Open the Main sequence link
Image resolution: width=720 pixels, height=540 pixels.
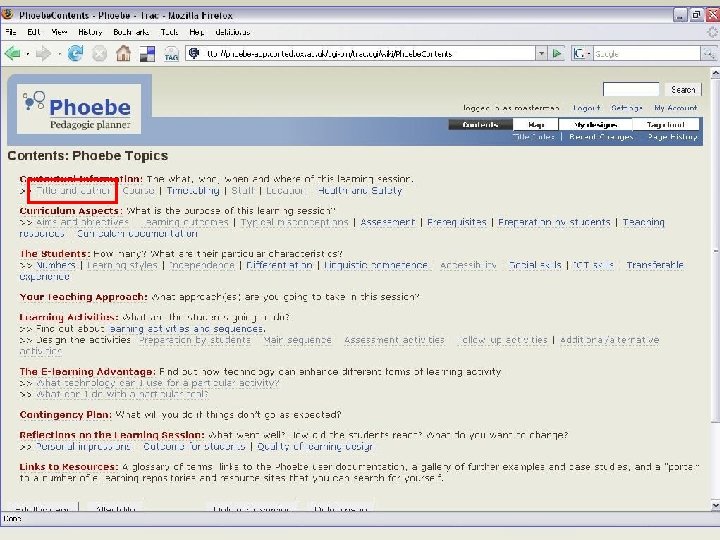click(298, 340)
